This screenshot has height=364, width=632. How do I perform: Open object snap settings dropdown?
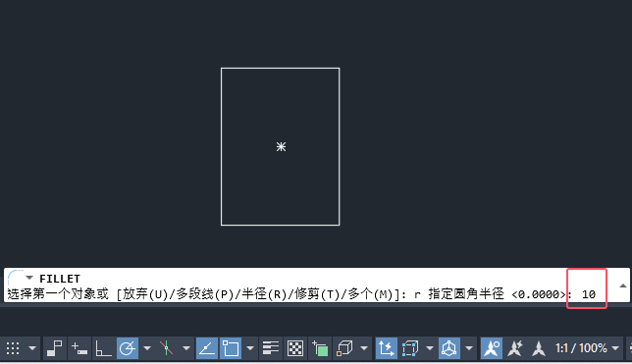click(x=250, y=348)
